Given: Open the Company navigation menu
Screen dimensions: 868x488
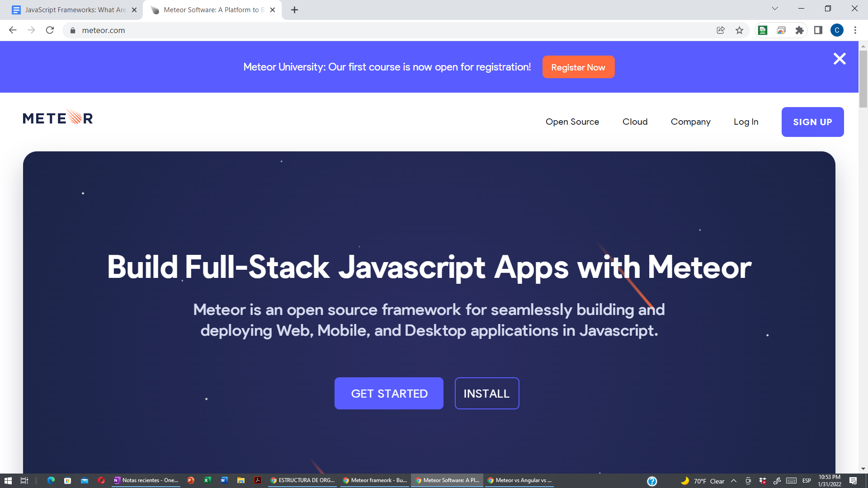Looking at the screenshot, I should (690, 122).
